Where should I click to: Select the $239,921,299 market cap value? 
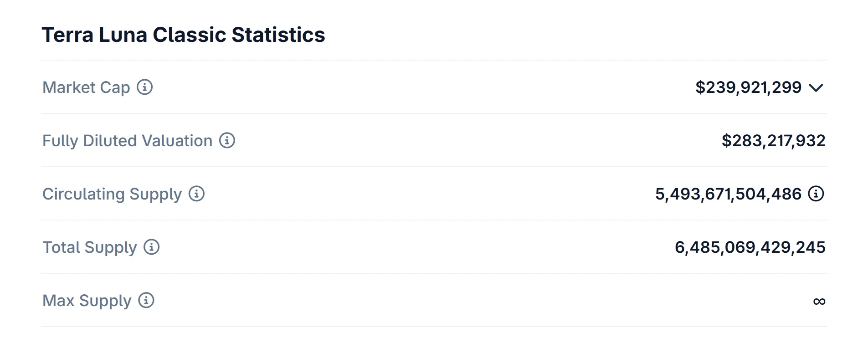pos(748,87)
